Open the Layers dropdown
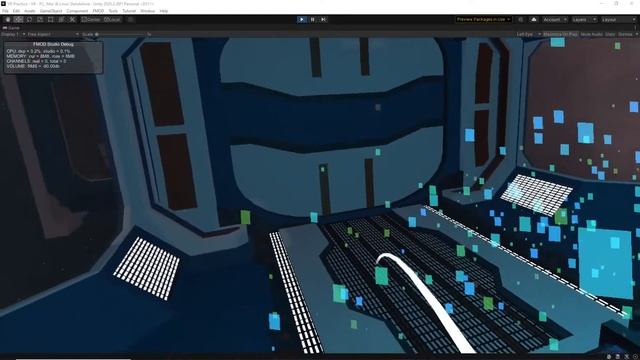640x360 pixels. click(x=584, y=20)
